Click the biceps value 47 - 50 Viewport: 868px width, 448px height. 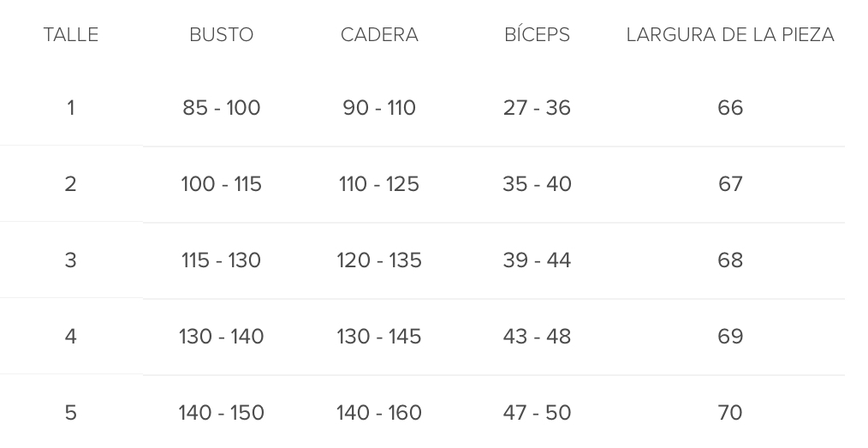[x=537, y=413]
